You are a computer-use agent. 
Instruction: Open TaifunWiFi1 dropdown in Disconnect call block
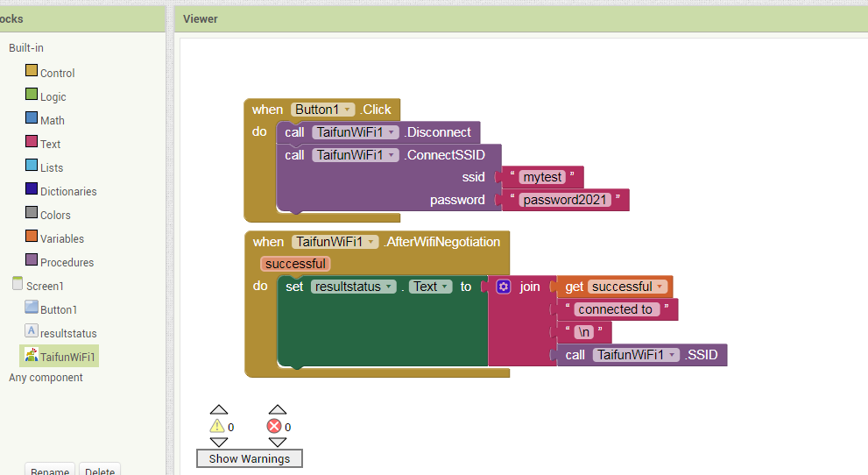(392, 132)
